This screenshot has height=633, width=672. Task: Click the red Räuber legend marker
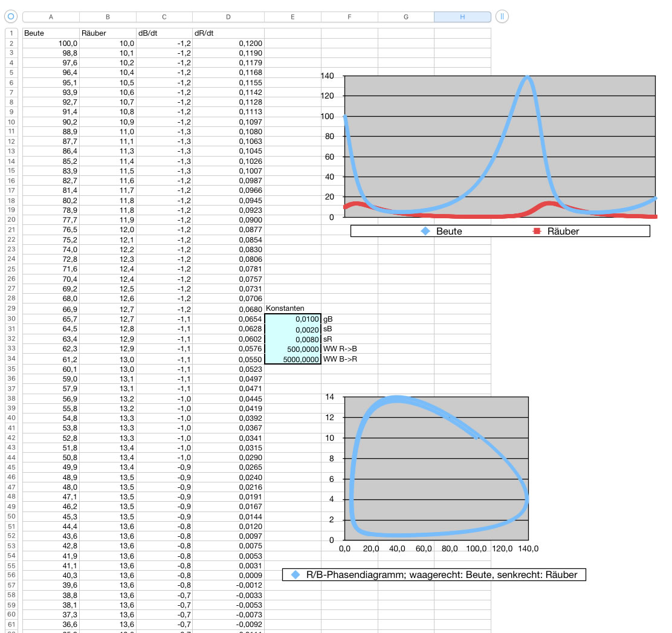535,231
